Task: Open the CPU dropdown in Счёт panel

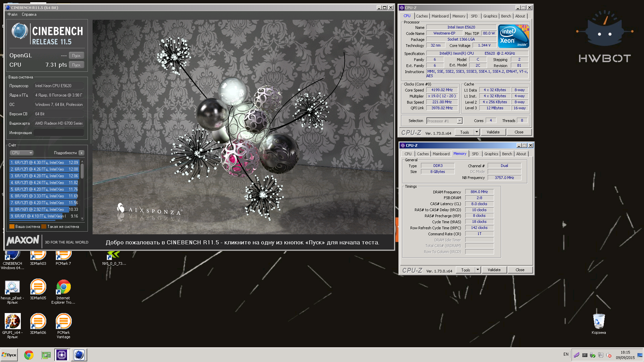Action: click(21, 153)
